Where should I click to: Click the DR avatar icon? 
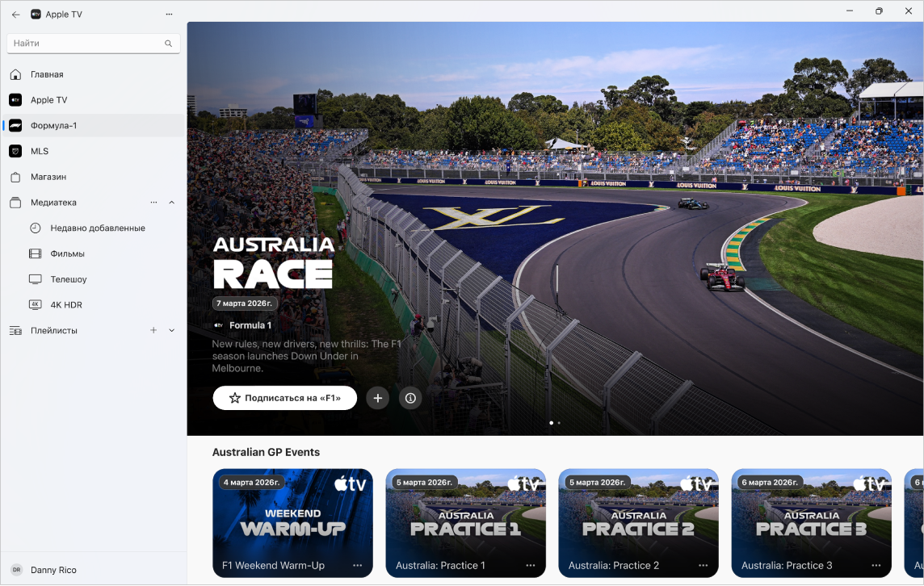pyautogui.click(x=16, y=570)
